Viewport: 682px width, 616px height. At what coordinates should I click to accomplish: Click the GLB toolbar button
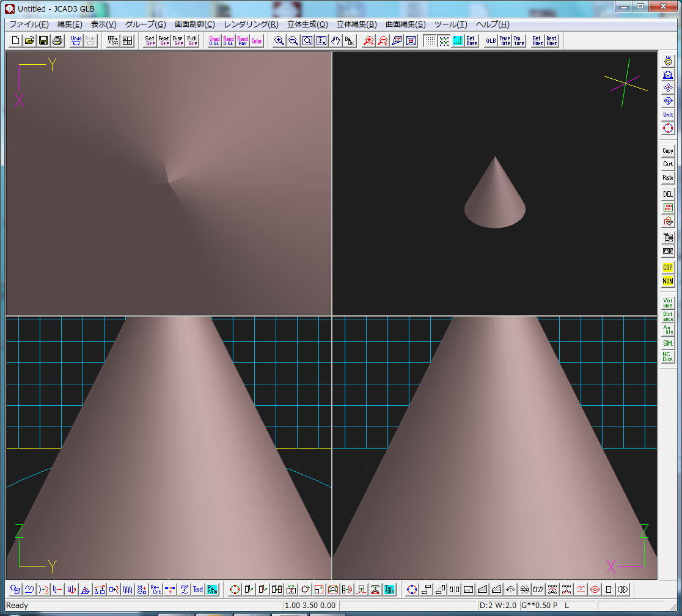[491, 41]
